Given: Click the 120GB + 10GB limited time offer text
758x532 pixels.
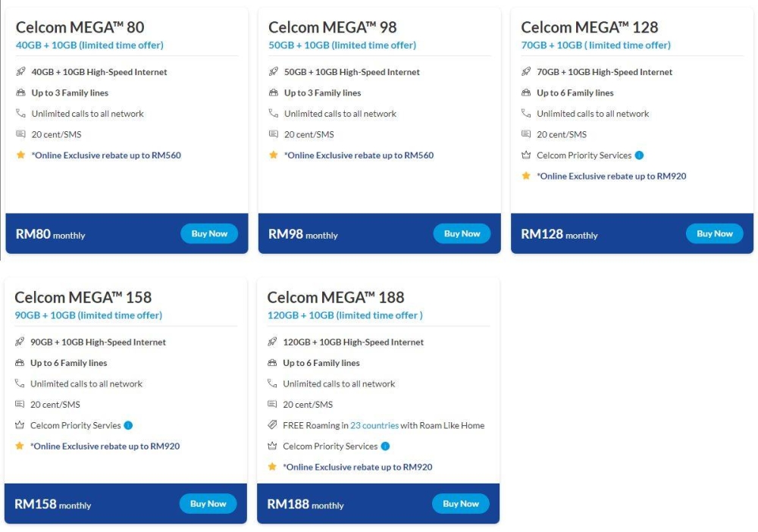Looking at the screenshot, I should (x=345, y=315).
